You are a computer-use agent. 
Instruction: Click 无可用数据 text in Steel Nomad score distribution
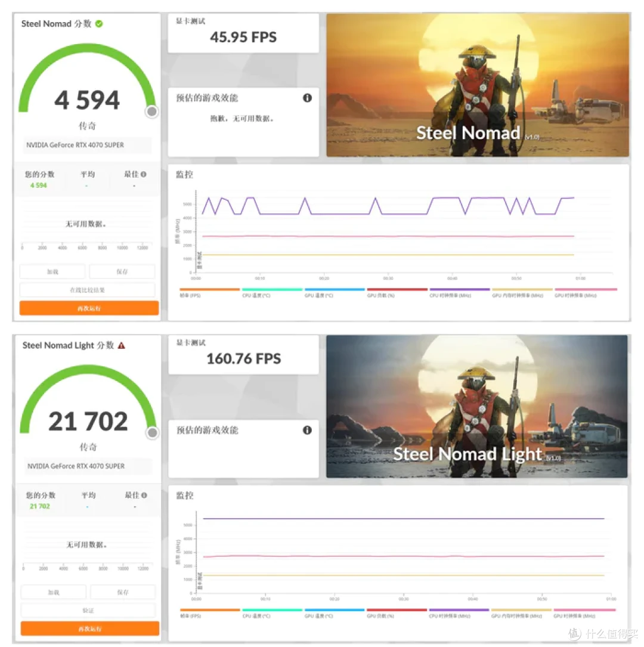click(86, 224)
